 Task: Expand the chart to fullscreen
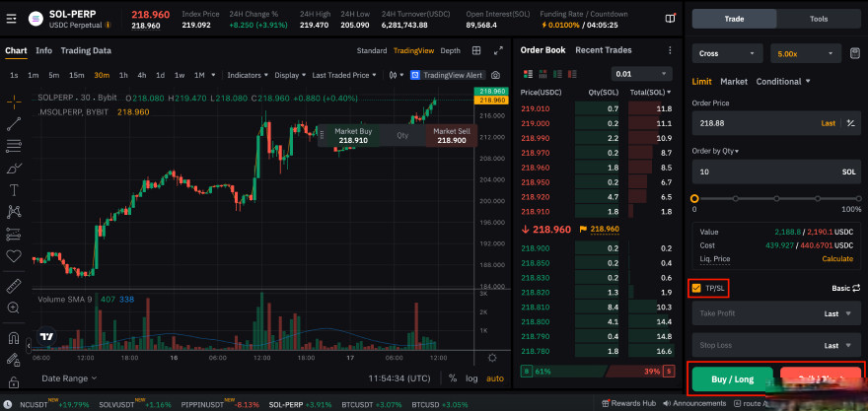click(x=498, y=50)
